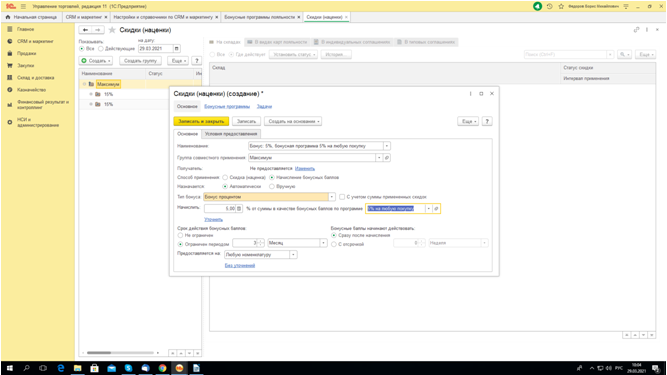Open Условия предоставления tab in dialog

click(231, 134)
